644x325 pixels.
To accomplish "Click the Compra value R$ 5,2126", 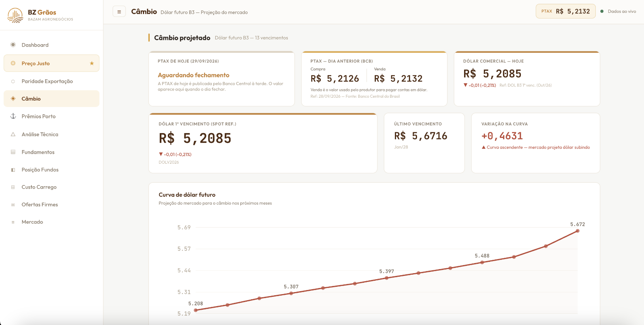I will click(334, 78).
